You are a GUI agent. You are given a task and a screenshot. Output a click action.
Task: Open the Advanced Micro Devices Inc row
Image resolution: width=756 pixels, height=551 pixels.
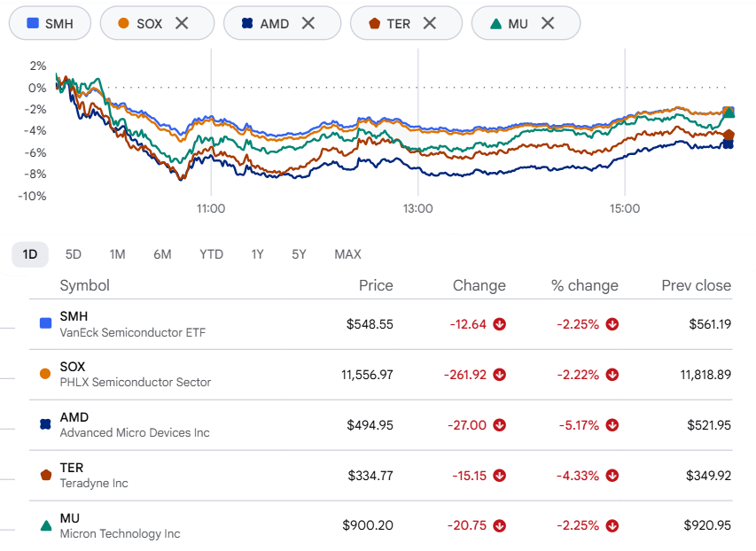coord(381,425)
